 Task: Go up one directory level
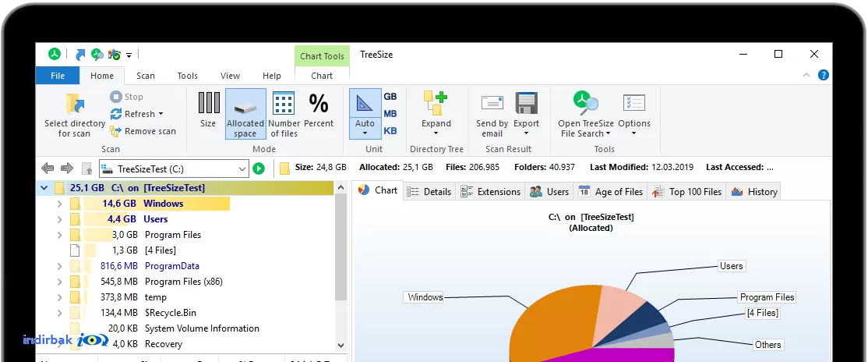[x=87, y=169]
